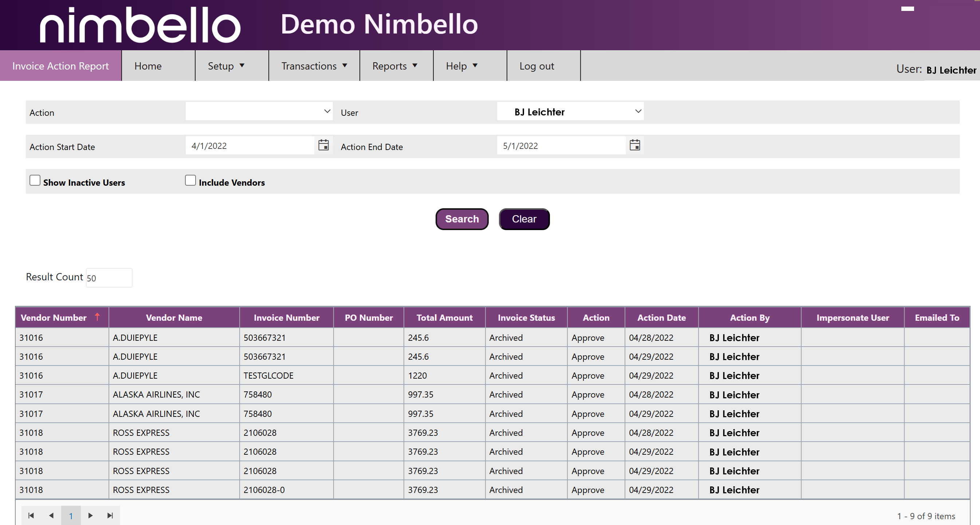Image resolution: width=980 pixels, height=525 pixels.
Task: Go to next results page arrow
Action: point(90,516)
